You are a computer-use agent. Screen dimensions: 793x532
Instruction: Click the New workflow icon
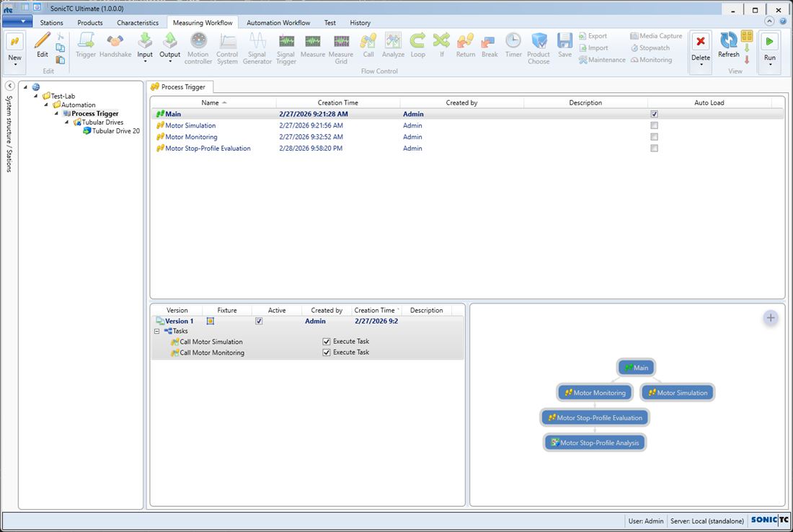pyautogui.click(x=14, y=42)
